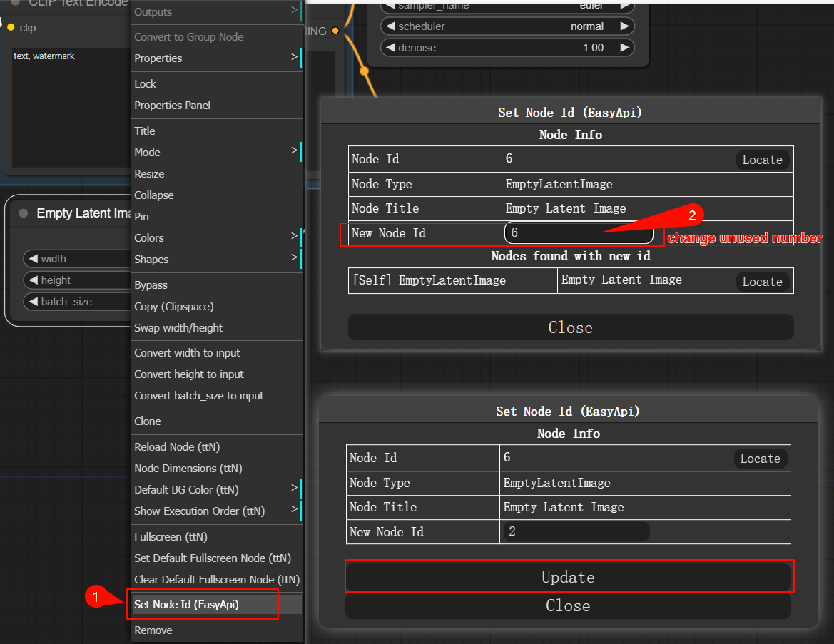The height and width of the screenshot is (644, 834).
Task: Click Copy (Clipspace) menu item
Action: pos(217,307)
